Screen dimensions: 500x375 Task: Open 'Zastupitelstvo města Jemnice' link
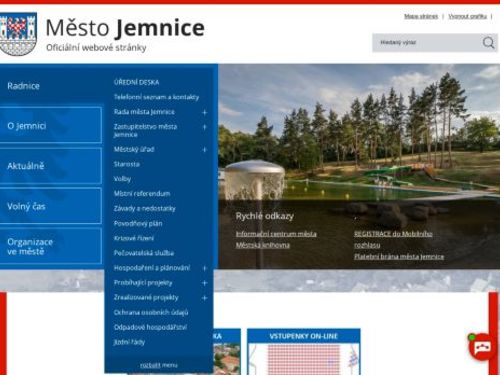click(x=145, y=130)
